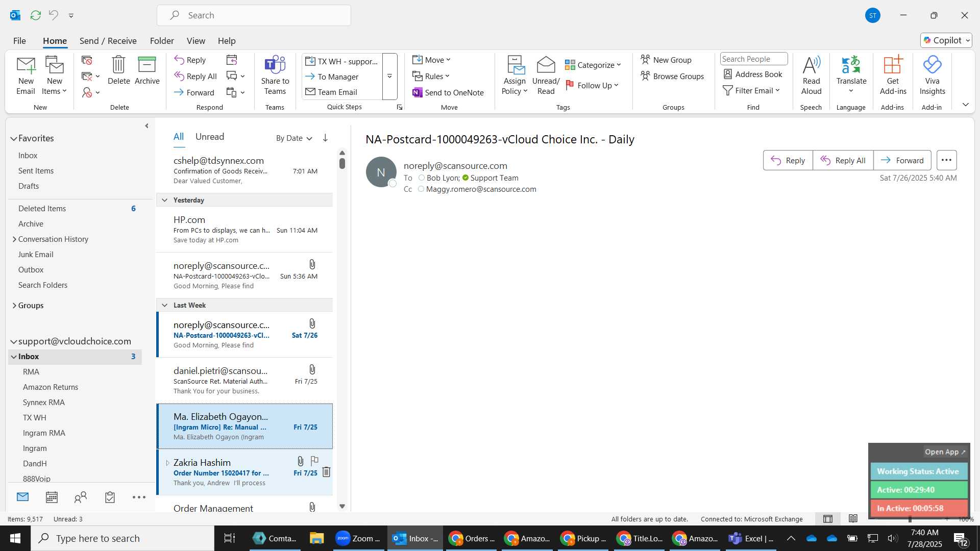Create a New Email
This screenshot has height=551, width=980.
click(26, 76)
